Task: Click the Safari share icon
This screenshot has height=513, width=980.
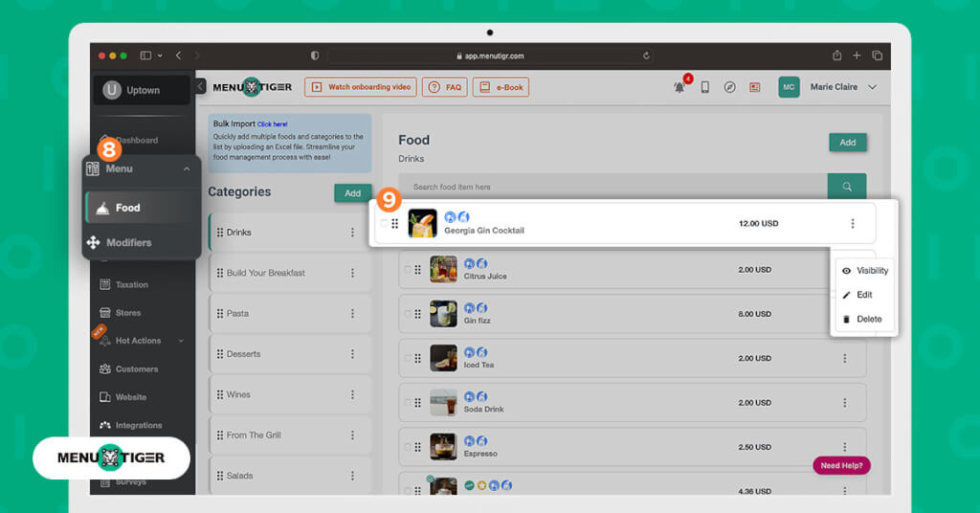Action: pos(836,56)
